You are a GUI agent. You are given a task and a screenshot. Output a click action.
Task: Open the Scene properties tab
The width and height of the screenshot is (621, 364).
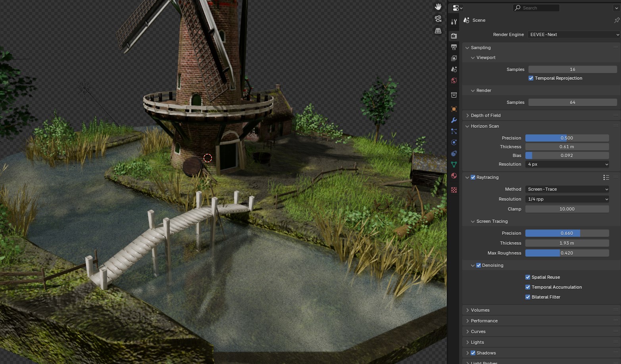(x=454, y=69)
